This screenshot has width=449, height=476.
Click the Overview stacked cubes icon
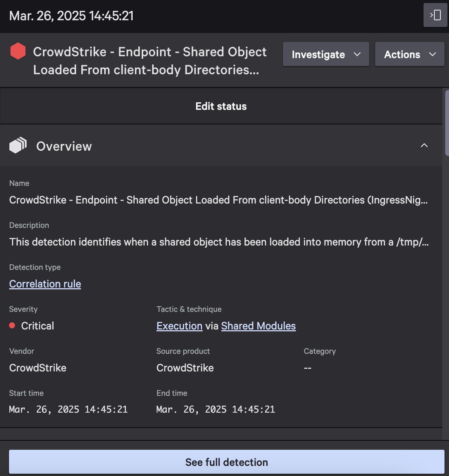click(x=18, y=145)
